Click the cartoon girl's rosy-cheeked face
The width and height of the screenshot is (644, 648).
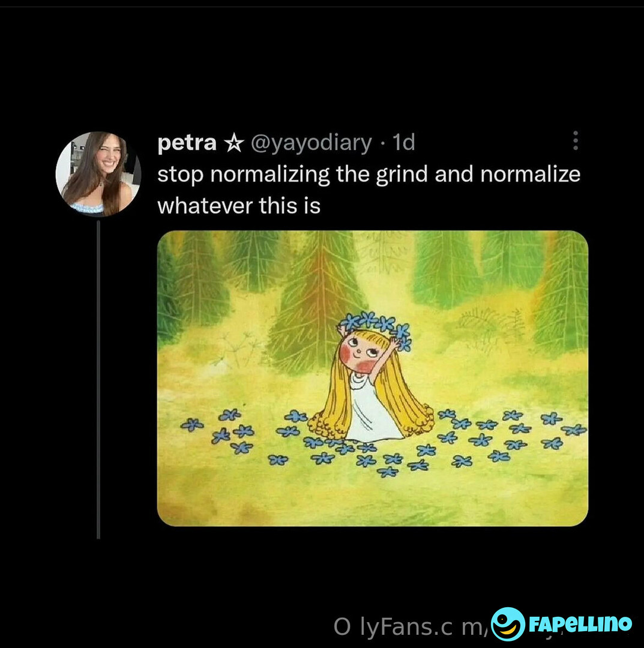pos(358,351)
